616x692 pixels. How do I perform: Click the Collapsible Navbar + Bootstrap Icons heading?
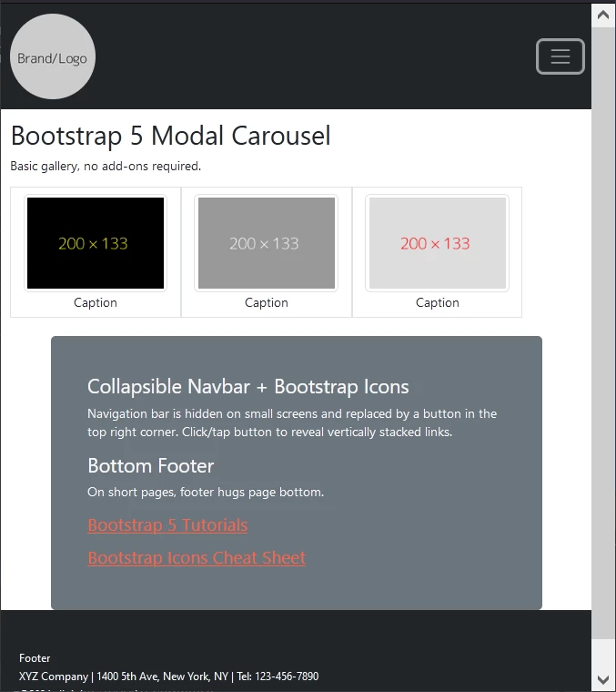[x=248, y=387]
